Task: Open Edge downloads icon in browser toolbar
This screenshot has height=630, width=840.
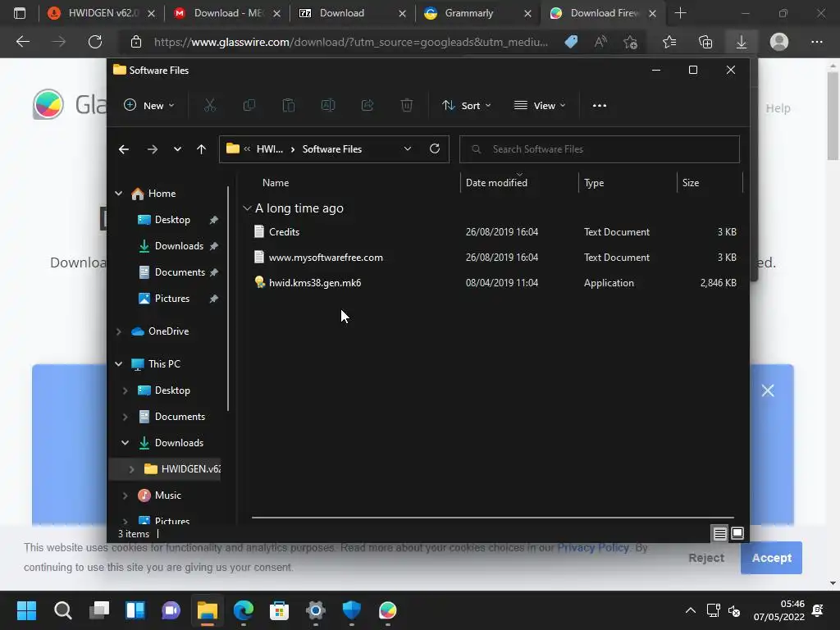Action: (742, 42)
